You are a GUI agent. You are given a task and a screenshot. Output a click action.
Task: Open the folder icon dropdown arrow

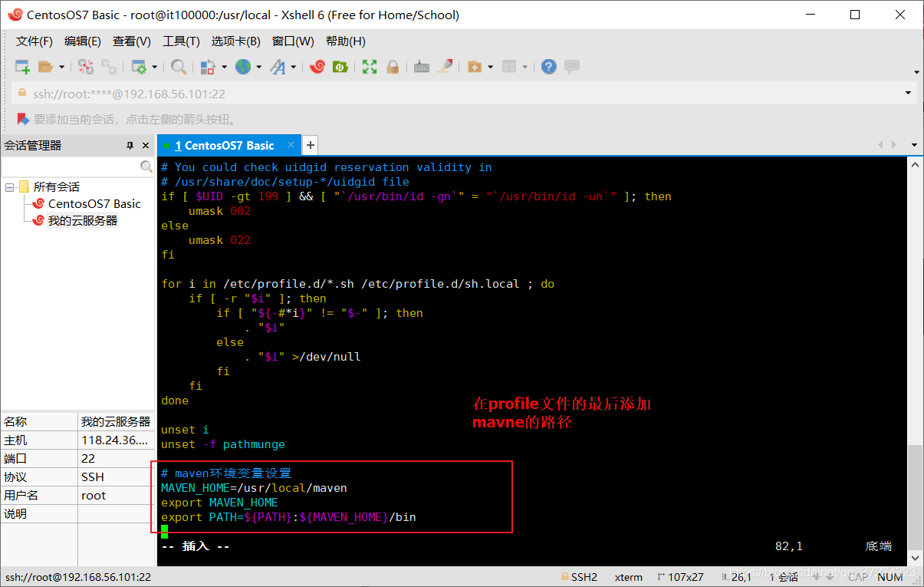(61, 68)
